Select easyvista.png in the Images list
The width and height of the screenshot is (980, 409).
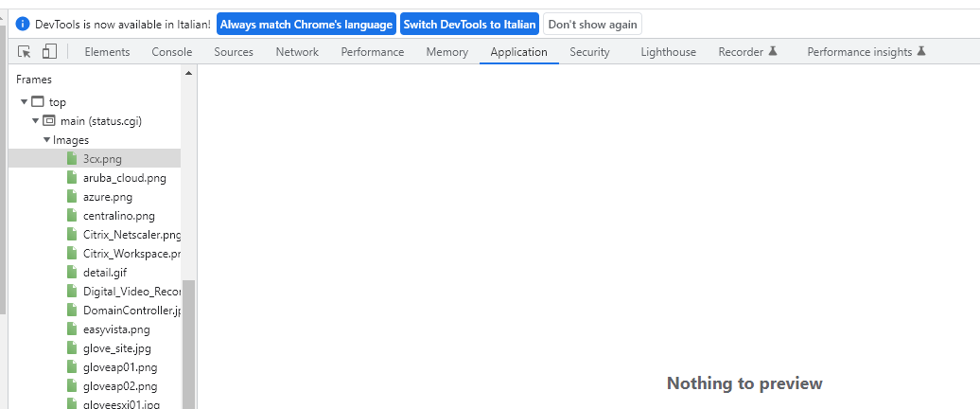click(116, 329)
